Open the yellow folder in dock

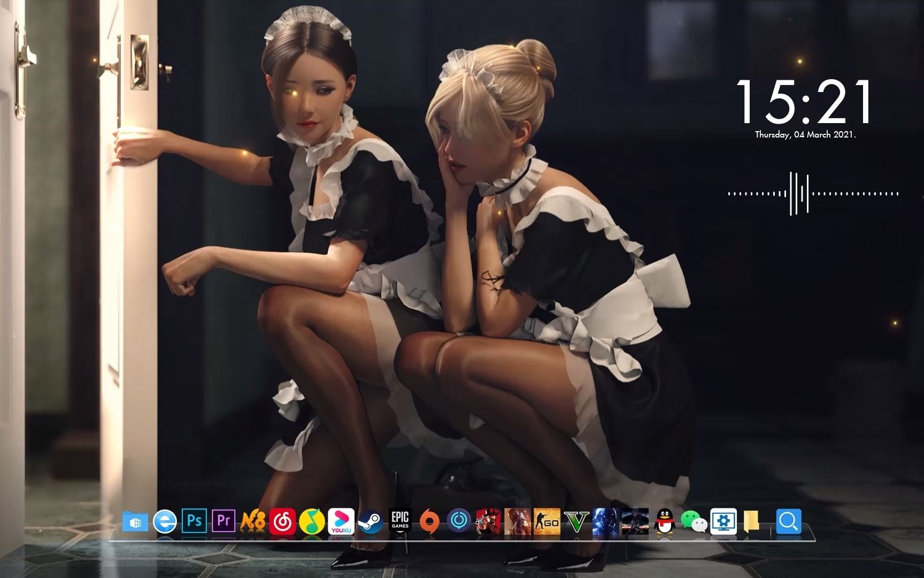coord(751,521)
